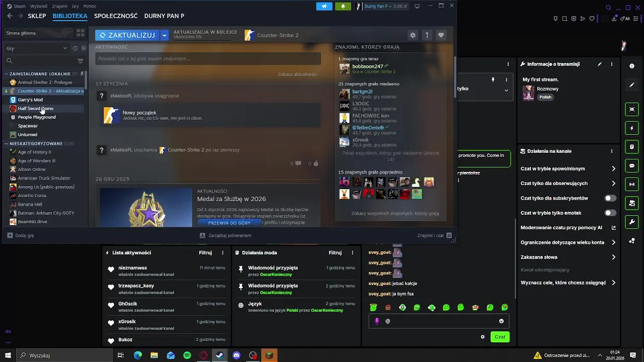Open Steam Znajomi menu

click(60, 6)
